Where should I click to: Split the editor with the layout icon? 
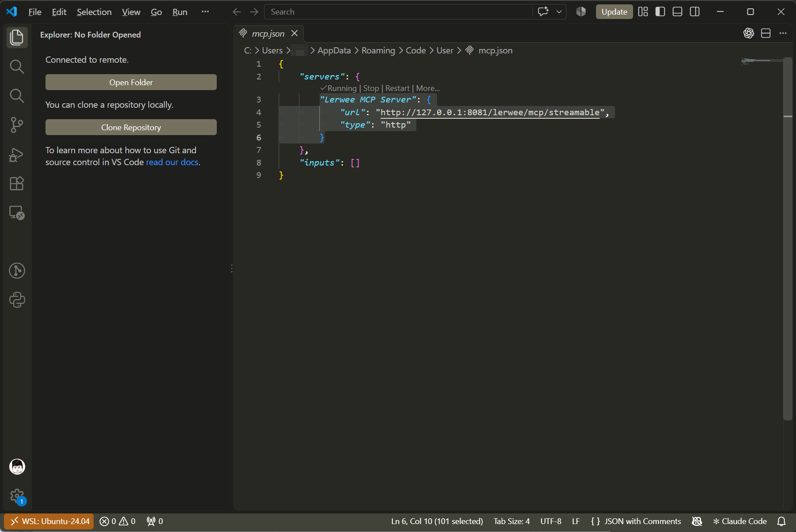click(766, 33)
